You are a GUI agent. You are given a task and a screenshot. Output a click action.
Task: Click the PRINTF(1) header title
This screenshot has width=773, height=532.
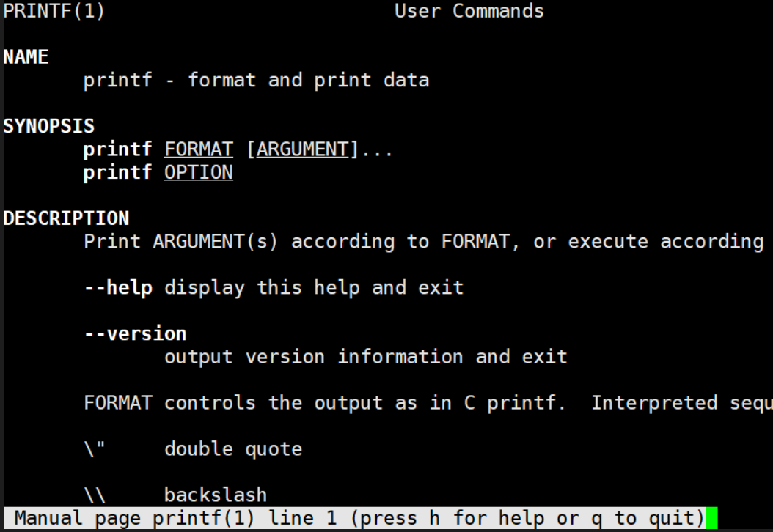pos(54,12)
